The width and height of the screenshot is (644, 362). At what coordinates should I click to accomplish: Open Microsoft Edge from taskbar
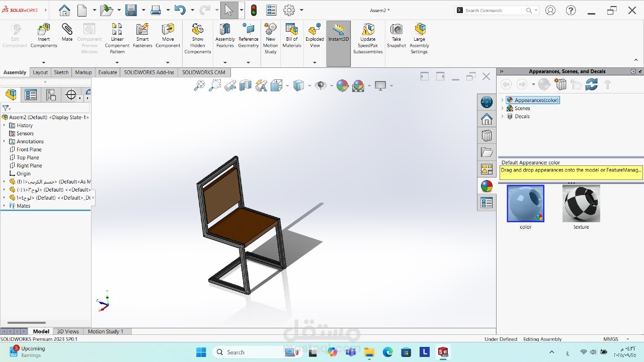pyautogui.click(x=387, y=352)
